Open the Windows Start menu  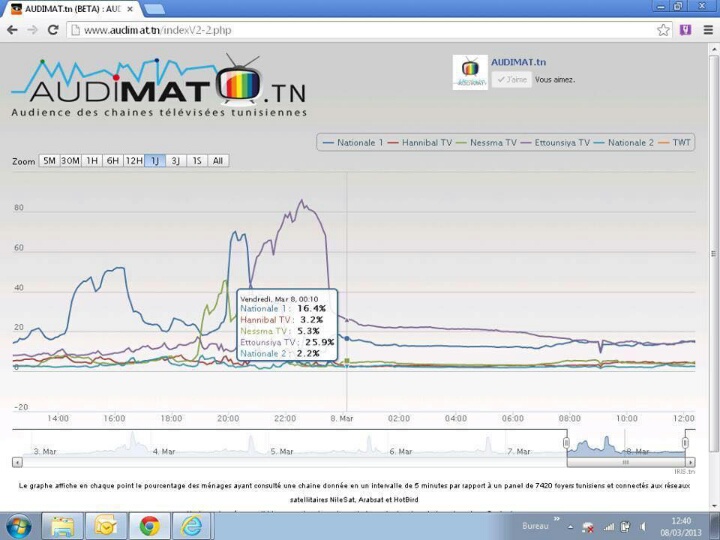point(18,527)
